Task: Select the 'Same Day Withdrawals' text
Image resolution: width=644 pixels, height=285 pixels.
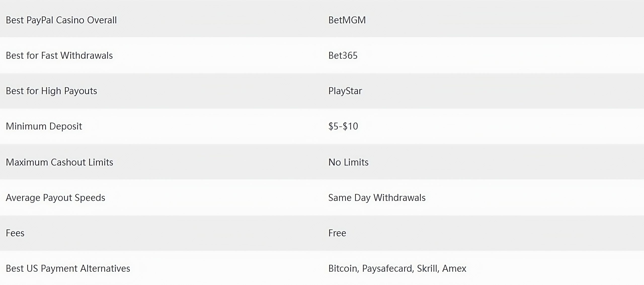Action: (377, 198)
